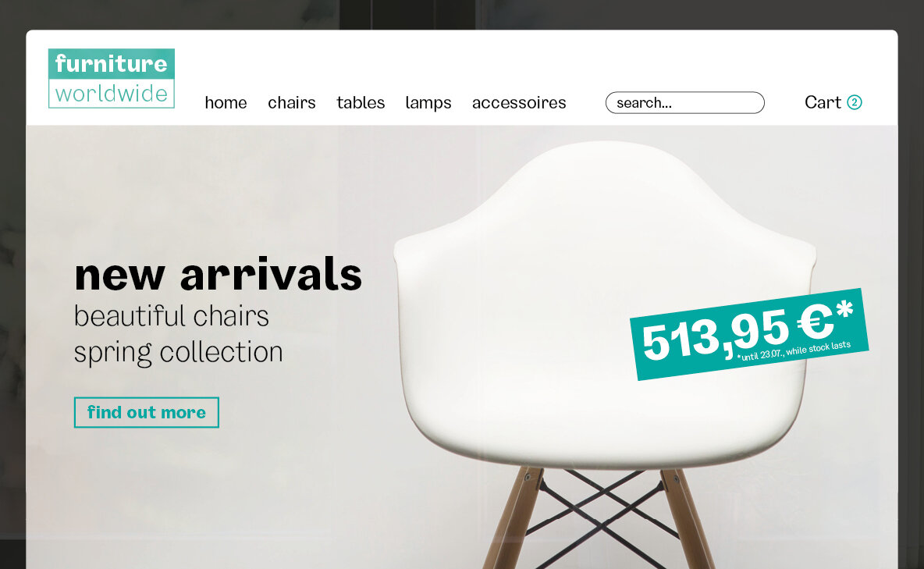924x569 pixels.
Task: Go to the chairs category
Action: 292,102
